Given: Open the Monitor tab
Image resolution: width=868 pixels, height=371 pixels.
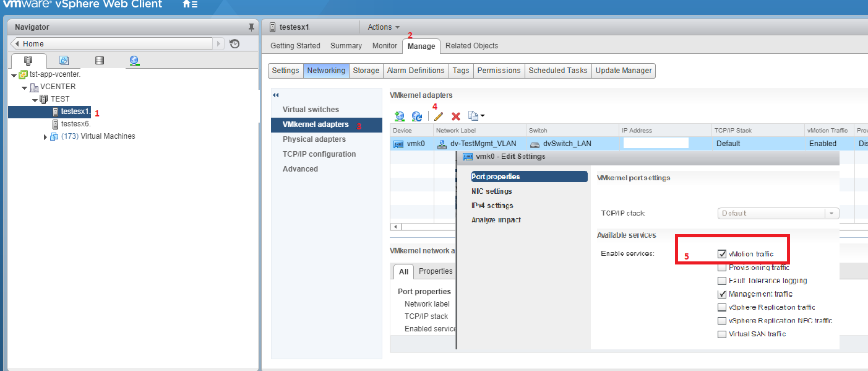Looking at the screenshot, I should point(385,46).
